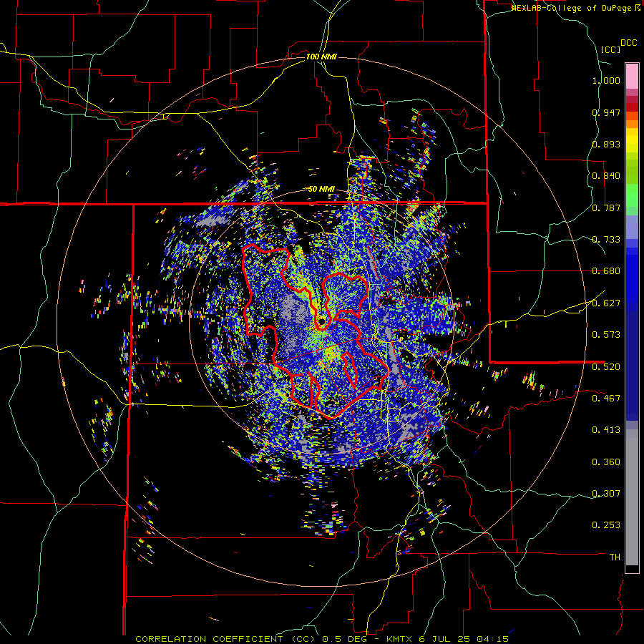Click the KMTX radar site marker at center
The width and height of the screenshot is (644, 644).
[321, 321]
